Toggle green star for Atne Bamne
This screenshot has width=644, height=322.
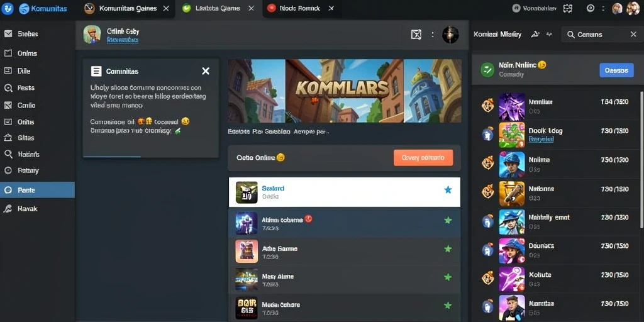[448, 248]
